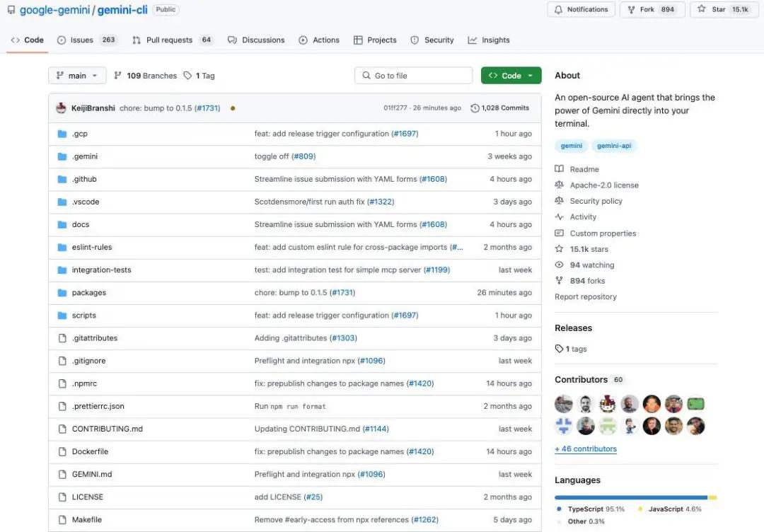
Task: Click the Dockerfile file icon
Action: point(62,452)
